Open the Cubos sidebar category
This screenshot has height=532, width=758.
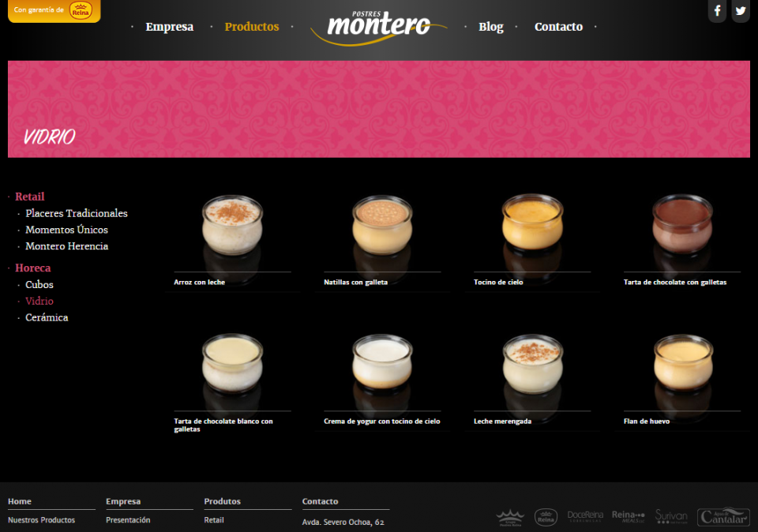pyautogui.click(x=39, y=284)
